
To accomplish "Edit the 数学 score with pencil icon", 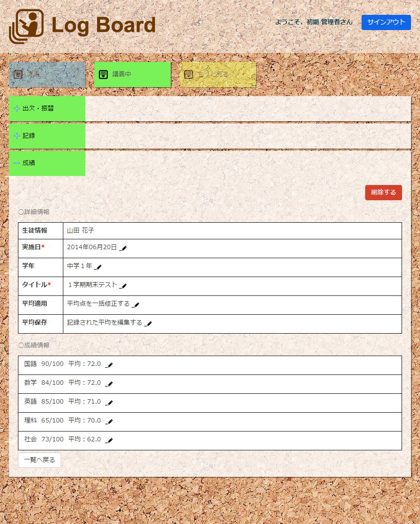I will pos(109,384).
